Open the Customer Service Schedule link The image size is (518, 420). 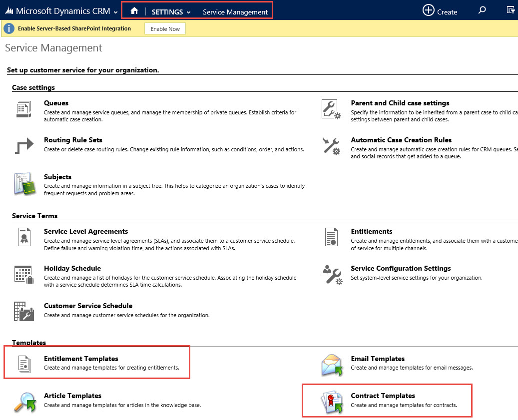88,306
